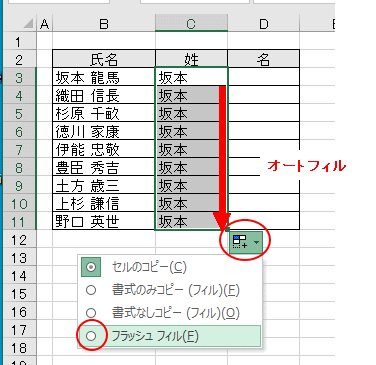Select row 18 header
376x365 pixels.
(x=19, y=348)
